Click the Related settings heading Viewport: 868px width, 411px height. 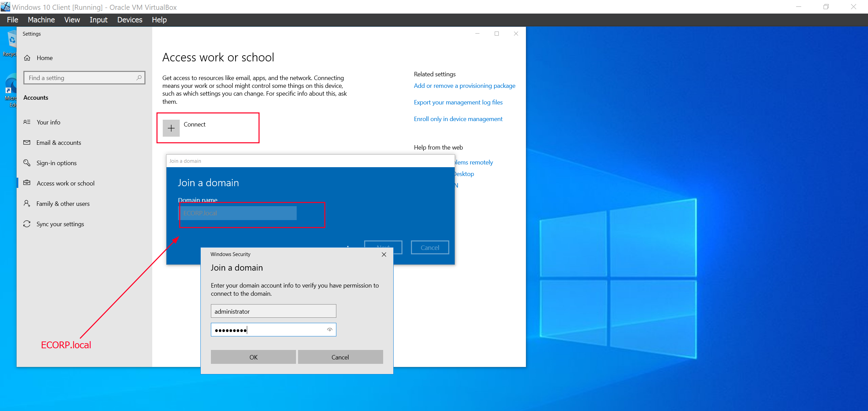pyautogui.click(x=435, y=74)
